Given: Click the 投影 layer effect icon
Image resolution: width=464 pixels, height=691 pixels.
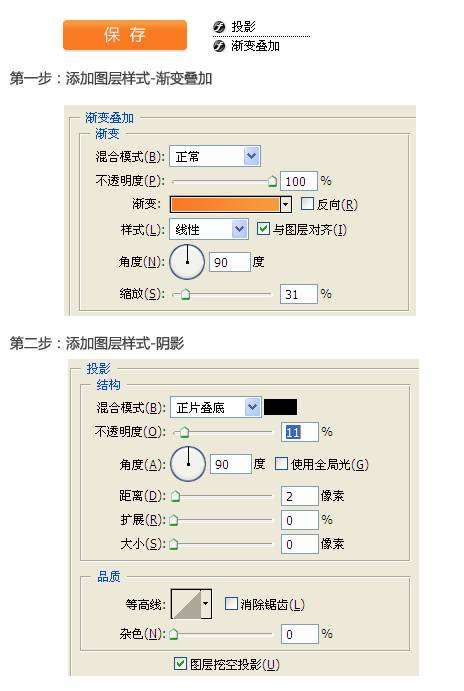Looking at the screenshot, I should [219, 28].
